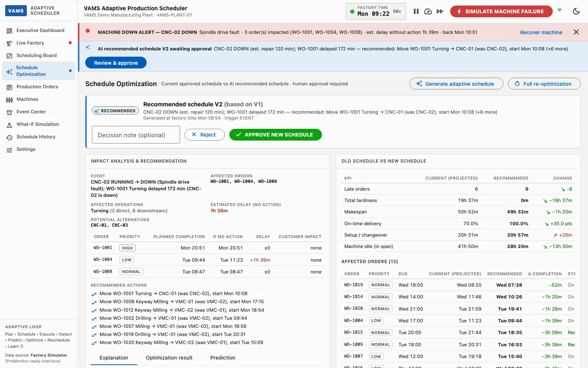This screenshot has width=588, height=368.
Task: Click WO-1008 row in impact table
Action: [208, 272]
